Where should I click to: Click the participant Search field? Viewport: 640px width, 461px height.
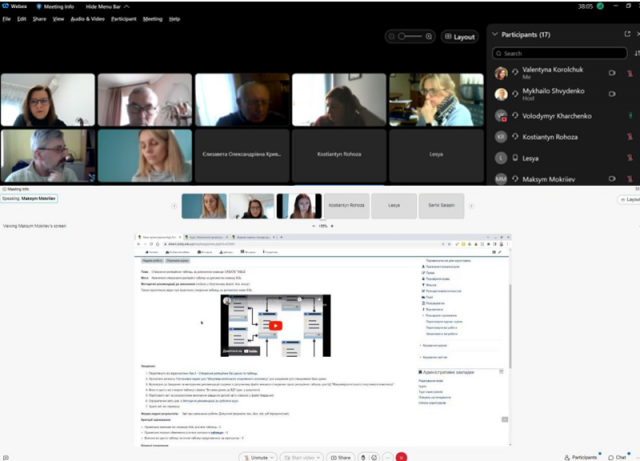[x=560, y=53]
